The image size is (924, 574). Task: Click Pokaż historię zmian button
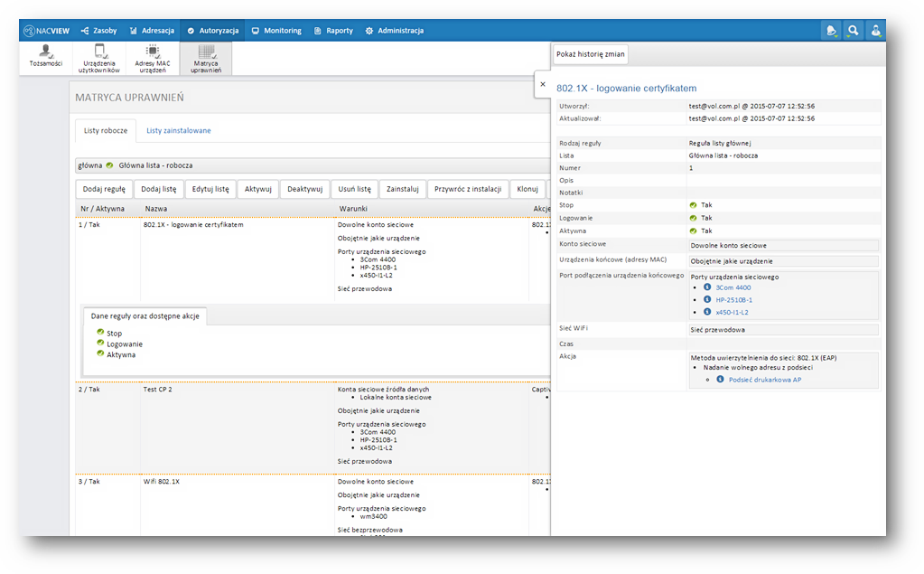[591, 54]
